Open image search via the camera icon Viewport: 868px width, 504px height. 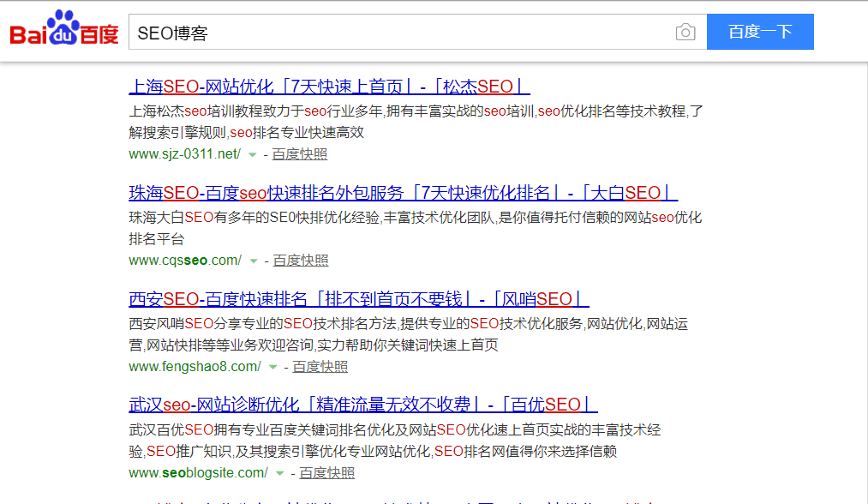pos(685,32)
